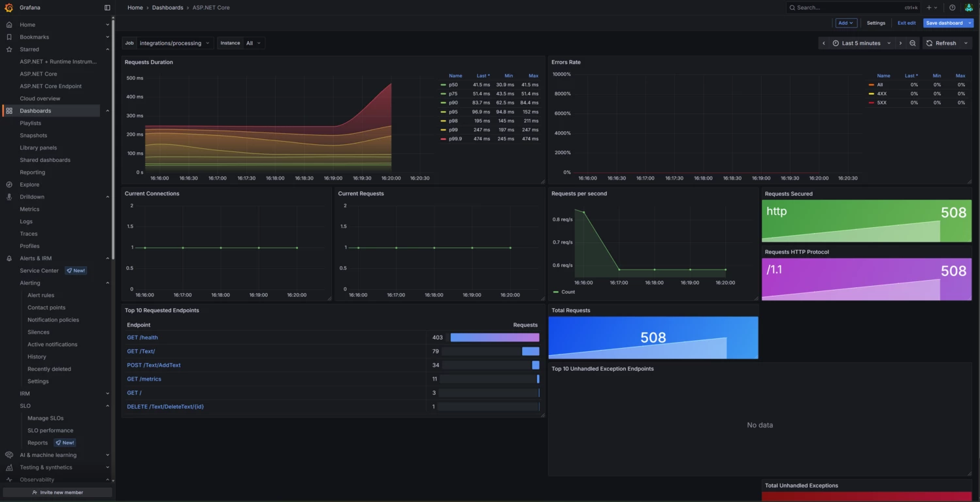Collapse the Starred section chevron

108,50
